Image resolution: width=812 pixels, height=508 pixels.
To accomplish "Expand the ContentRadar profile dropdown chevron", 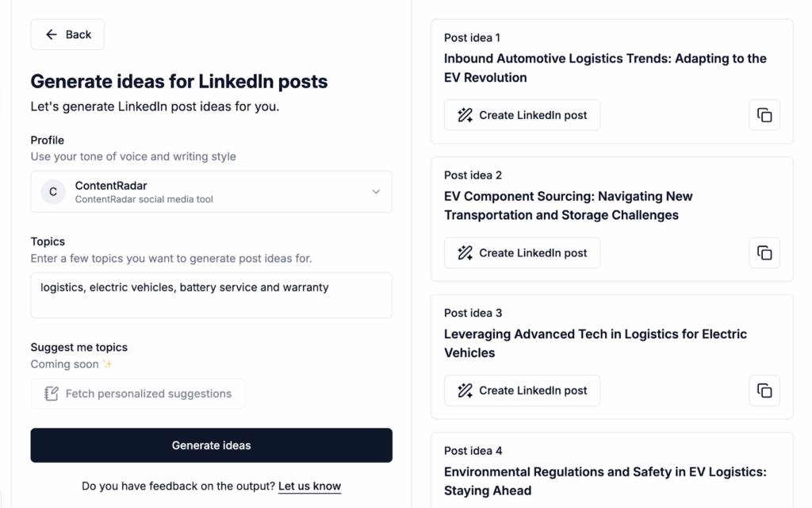I will pos(376,192).
